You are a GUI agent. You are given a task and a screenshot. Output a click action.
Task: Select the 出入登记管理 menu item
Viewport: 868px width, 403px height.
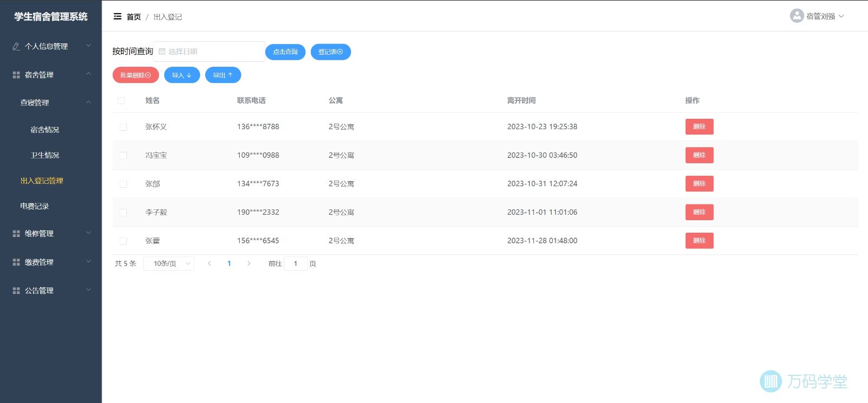[x=42, y=181]
